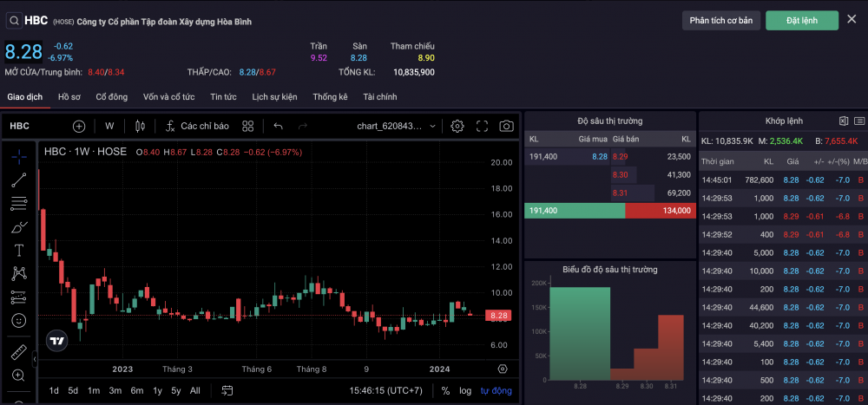Toggle tự động auto scale
The height and width of the screenshot is (405, 868).
[x=496, y=390]
